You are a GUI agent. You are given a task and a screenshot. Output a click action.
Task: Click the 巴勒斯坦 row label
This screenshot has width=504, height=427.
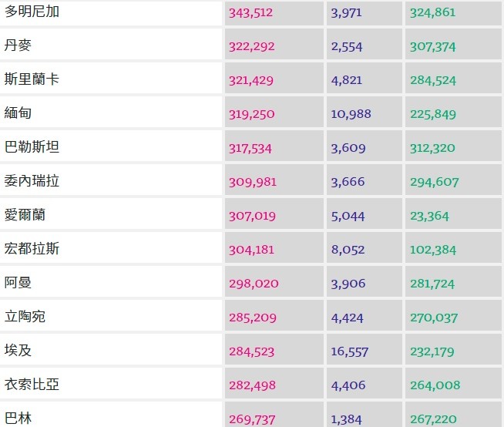coord(32,147)
